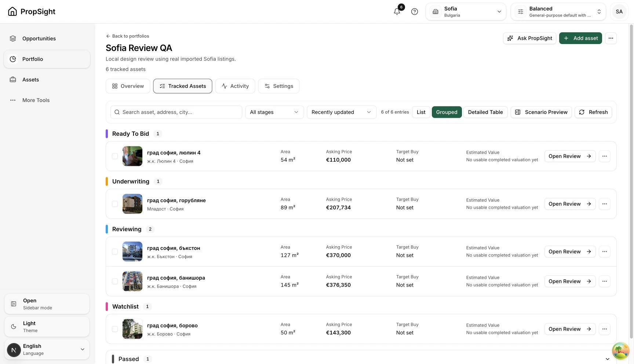Click the SA user avatar
This screenshot has height=364, width=634.
pos(619,11)
